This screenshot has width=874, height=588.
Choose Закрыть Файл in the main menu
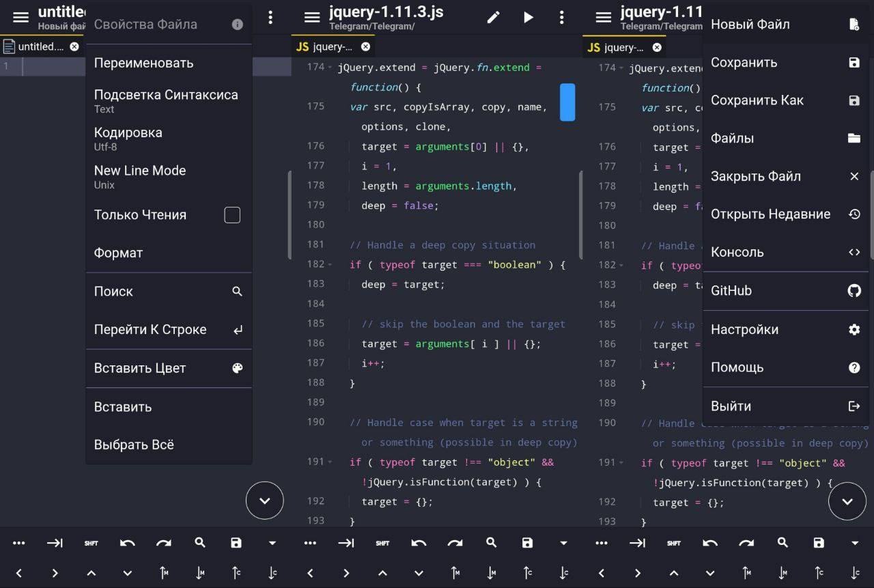(x=785, y=176)
